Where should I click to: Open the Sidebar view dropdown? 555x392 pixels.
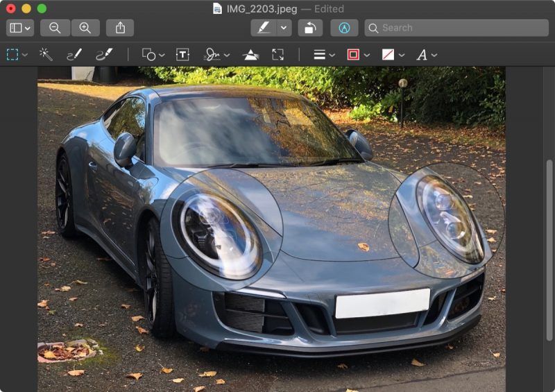19,28
